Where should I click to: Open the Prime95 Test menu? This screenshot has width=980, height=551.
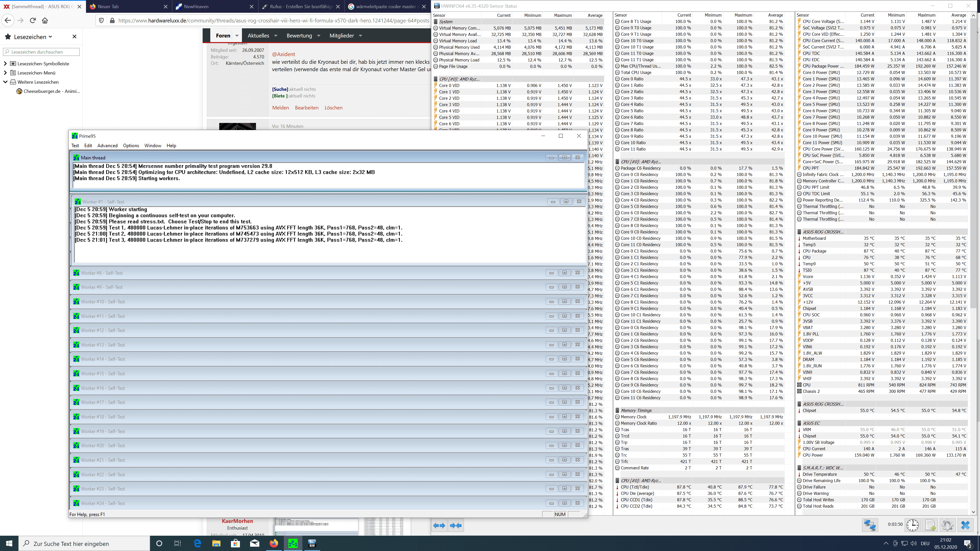click(x=75, y=146)
